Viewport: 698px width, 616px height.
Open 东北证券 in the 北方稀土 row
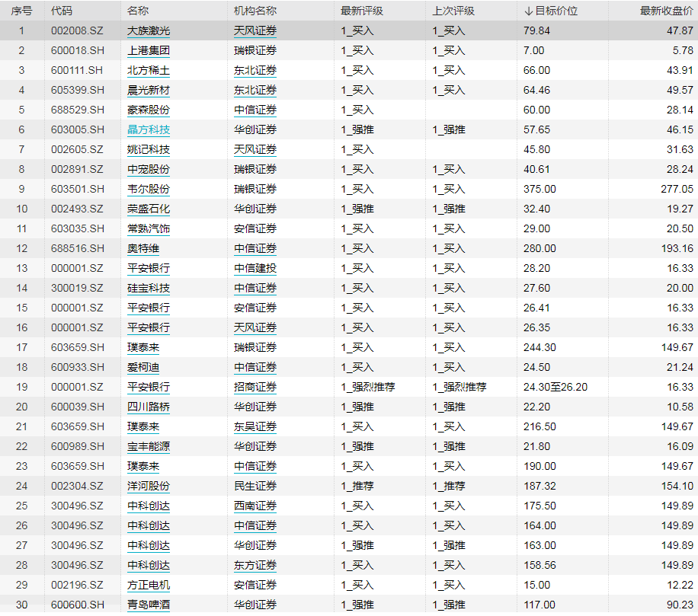coord(255,70)
